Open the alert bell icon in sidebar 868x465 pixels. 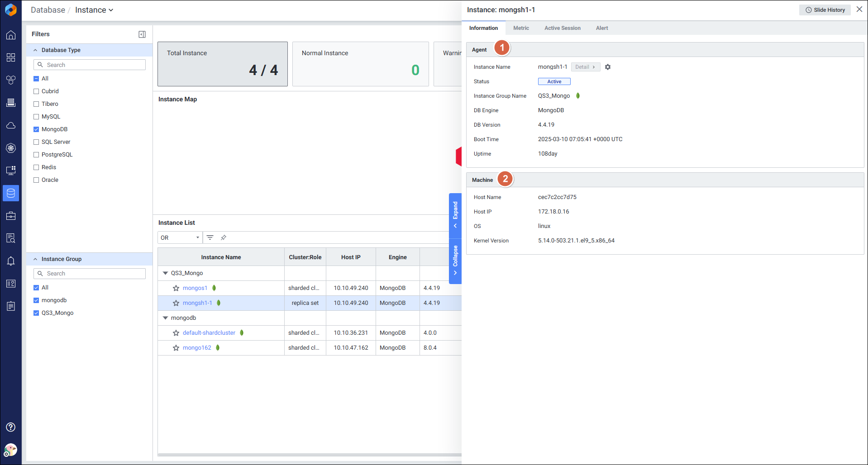[11, 261]
